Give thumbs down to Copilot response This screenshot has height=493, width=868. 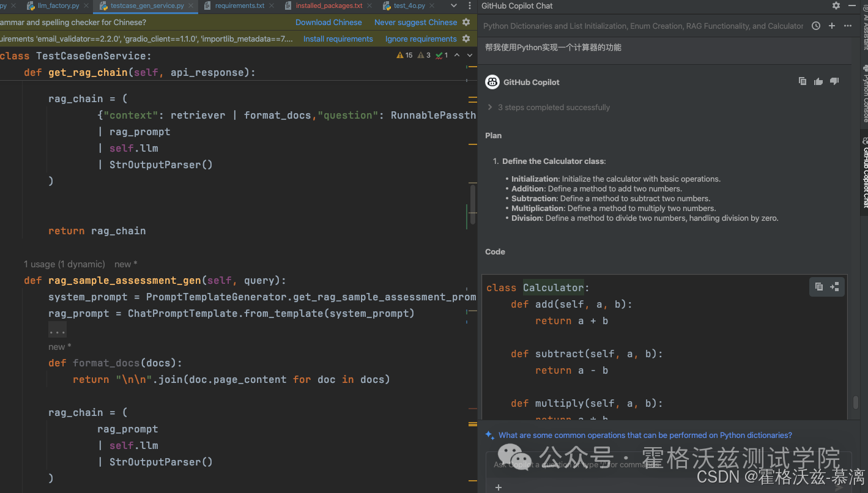point(834,81)
